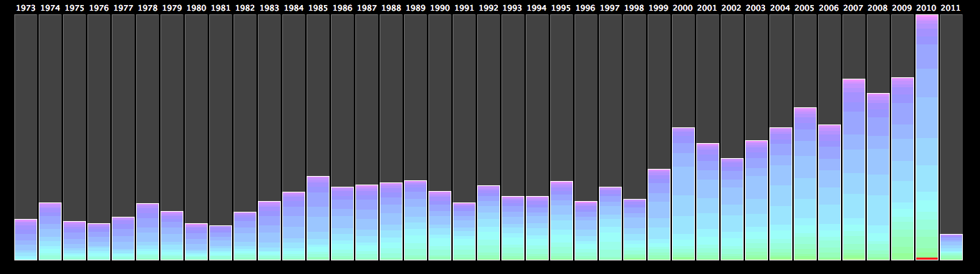Select the 1992 year bar
980x274 pixels.
(489, 222)
